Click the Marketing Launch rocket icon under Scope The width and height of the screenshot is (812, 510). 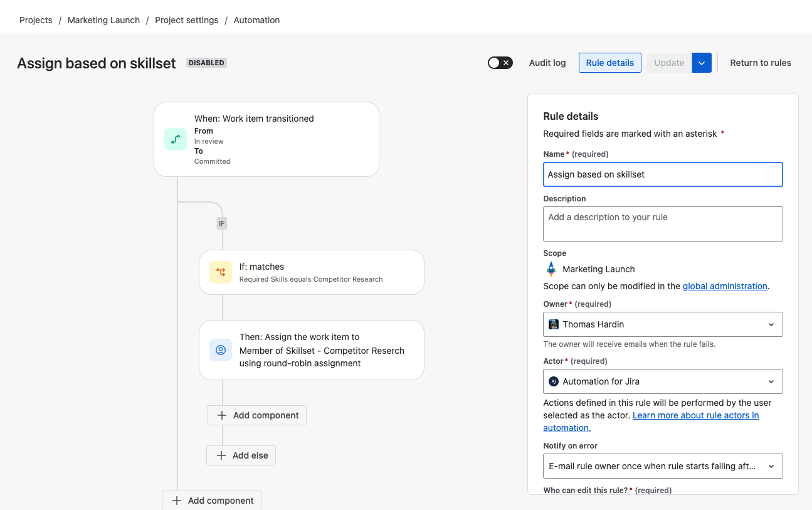(551, 269)
